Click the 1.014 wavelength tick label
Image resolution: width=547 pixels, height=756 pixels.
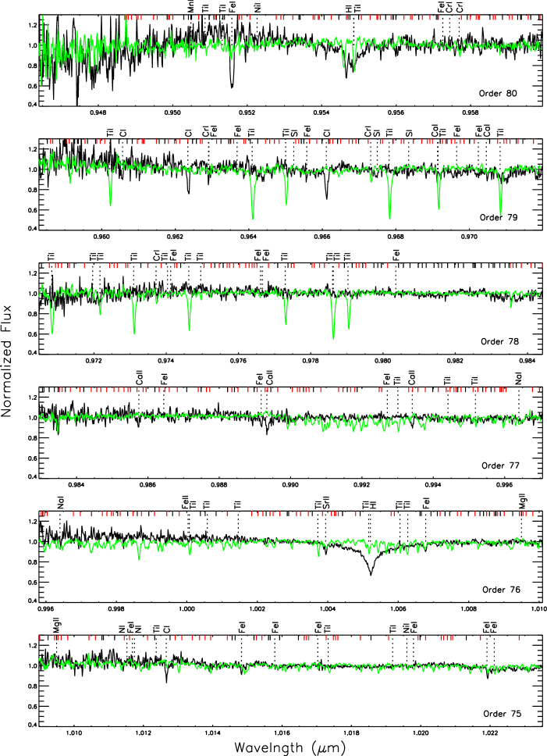(x=213, y=733)
